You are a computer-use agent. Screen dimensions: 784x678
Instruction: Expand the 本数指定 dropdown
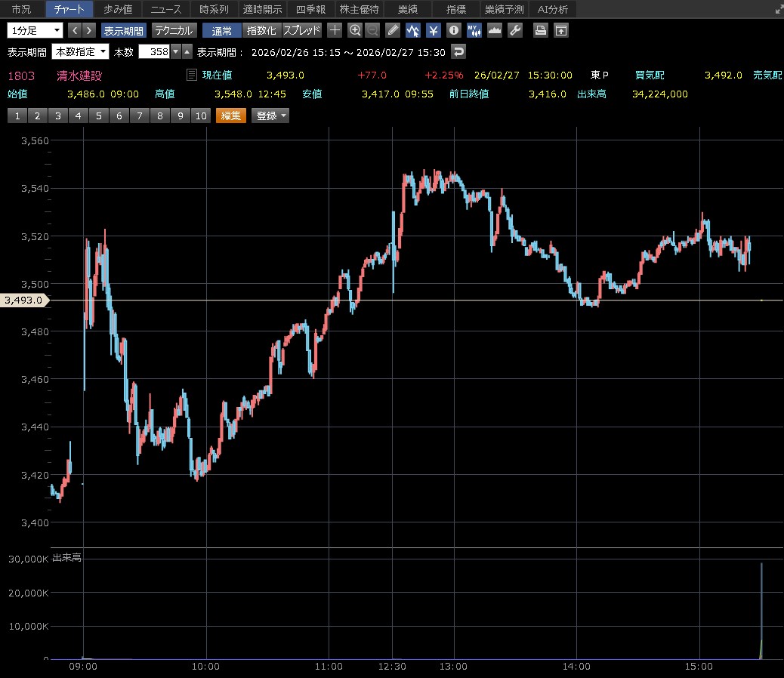(x=80, y=51)
